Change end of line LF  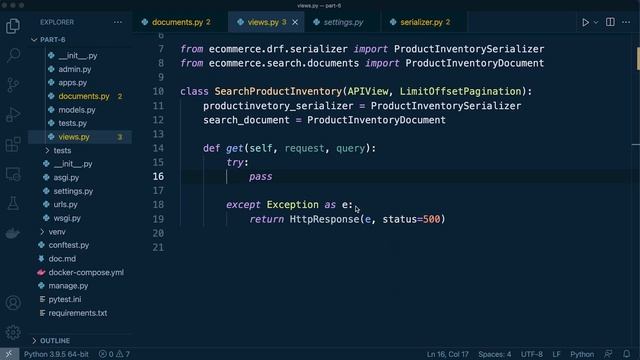(x=556, y=354)
